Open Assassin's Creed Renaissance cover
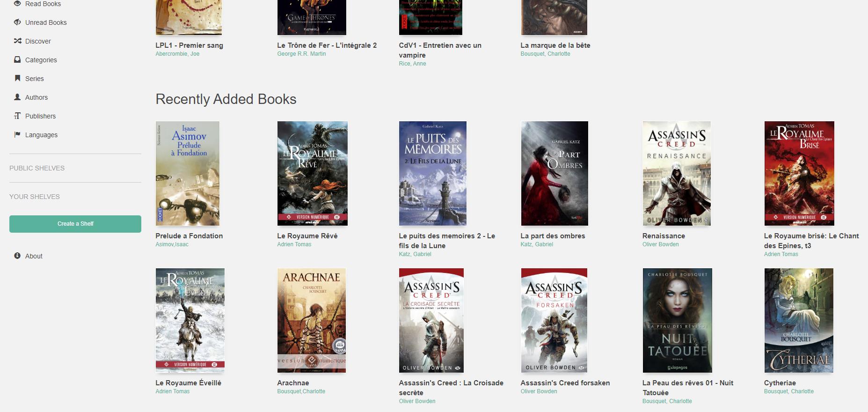Screen dimensions: 868x412 (677, 174)
